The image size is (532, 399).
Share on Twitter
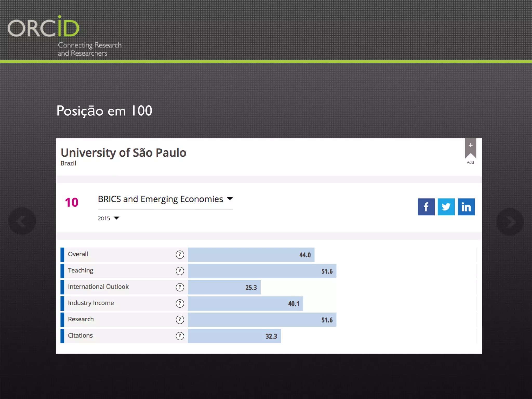click(x=446, y=207)
